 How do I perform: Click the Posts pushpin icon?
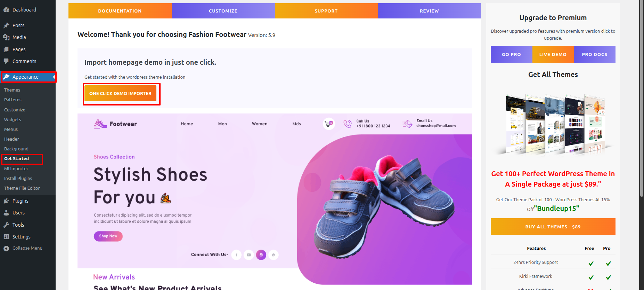(6, 25)
